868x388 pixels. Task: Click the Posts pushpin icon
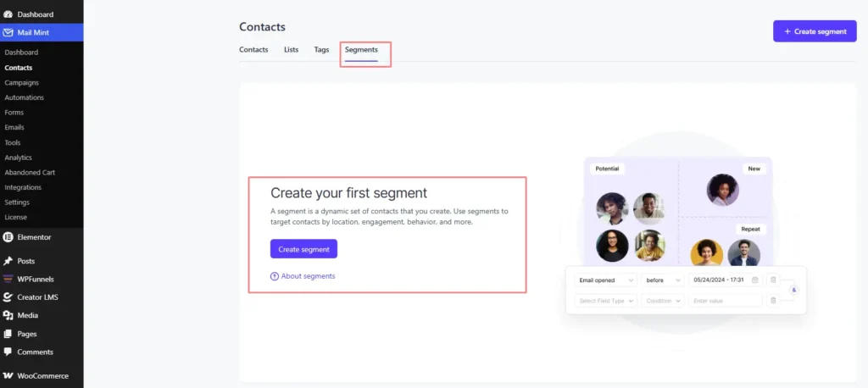pos(8,261)
